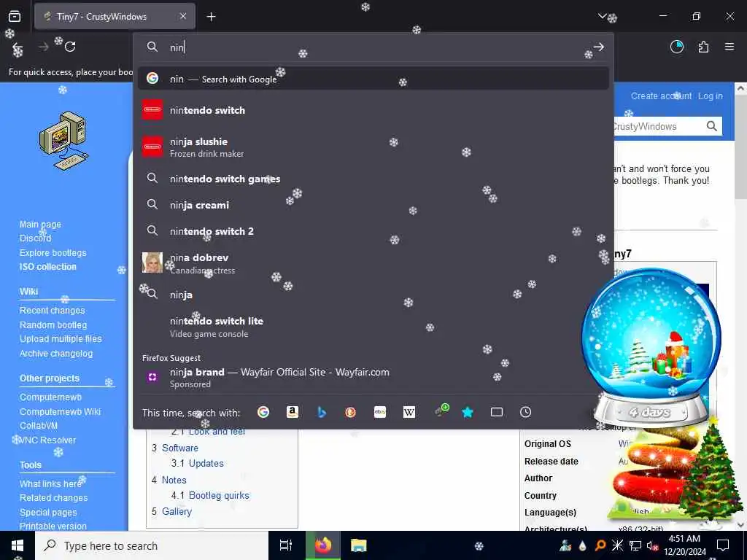Click the nina dobrev photo thumbnail

click(152, 262)
